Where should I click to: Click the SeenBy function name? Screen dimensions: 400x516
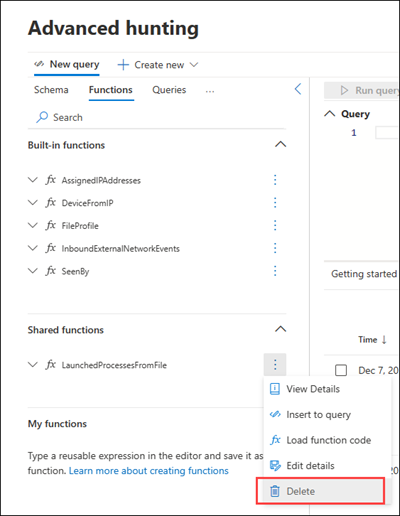click(x=75, y=271)
